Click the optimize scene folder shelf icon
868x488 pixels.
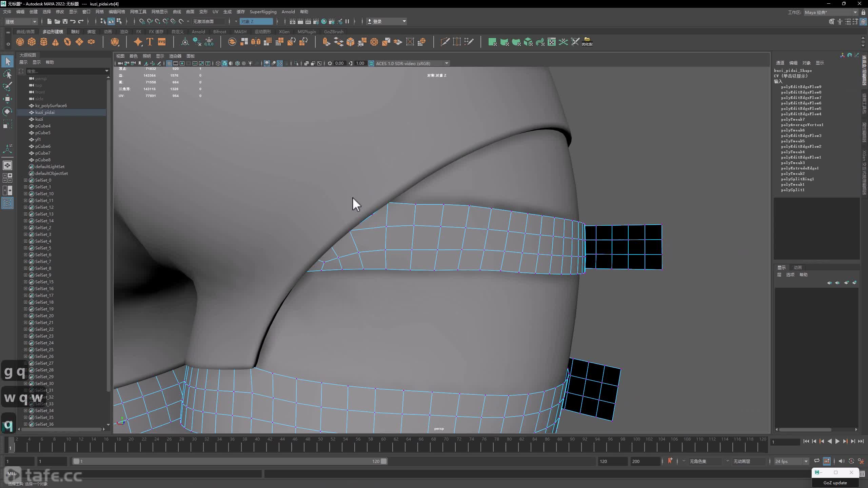587,42
